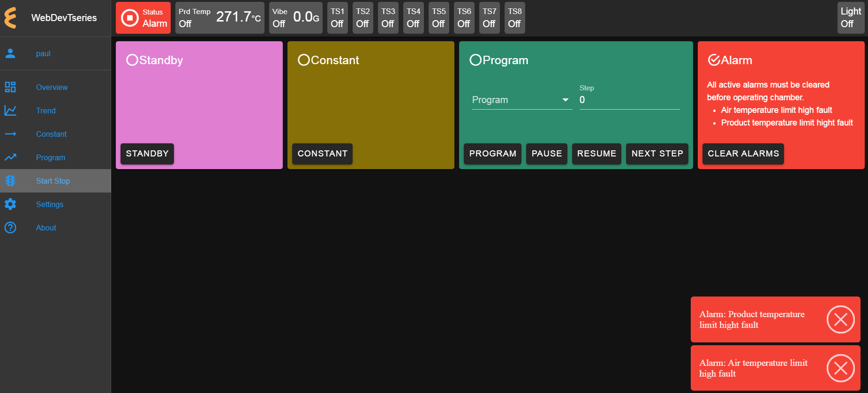Open the About page from sidebar
This screenshot has width=868, height=393.
tap(55, 228)
